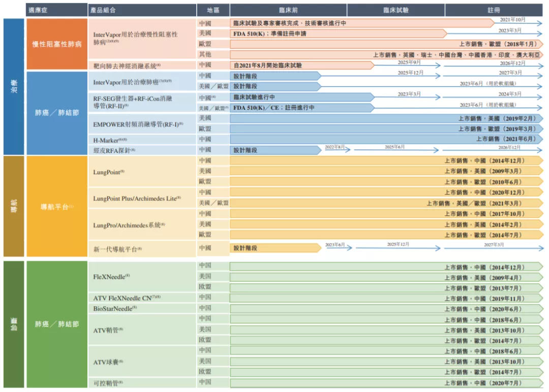Click the 2025年6月 date label

[x=394, y=147]
